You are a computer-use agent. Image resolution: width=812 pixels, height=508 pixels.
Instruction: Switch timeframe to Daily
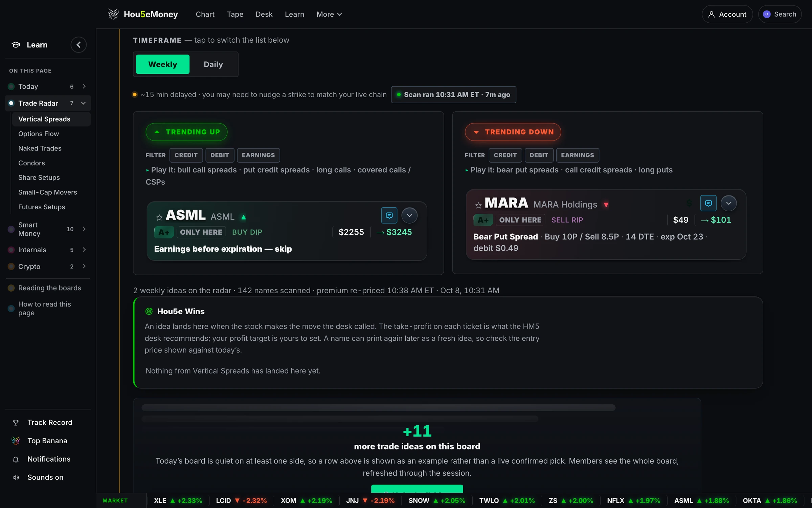point(213,64)
